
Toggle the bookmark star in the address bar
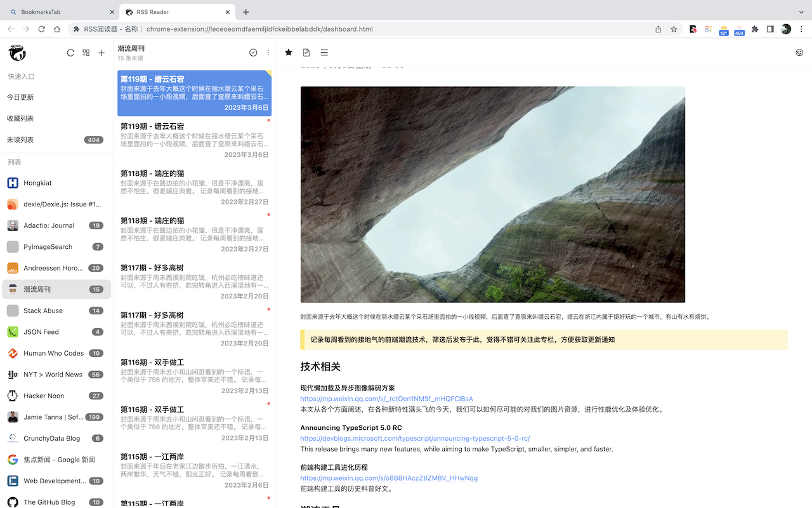point(674,29)
